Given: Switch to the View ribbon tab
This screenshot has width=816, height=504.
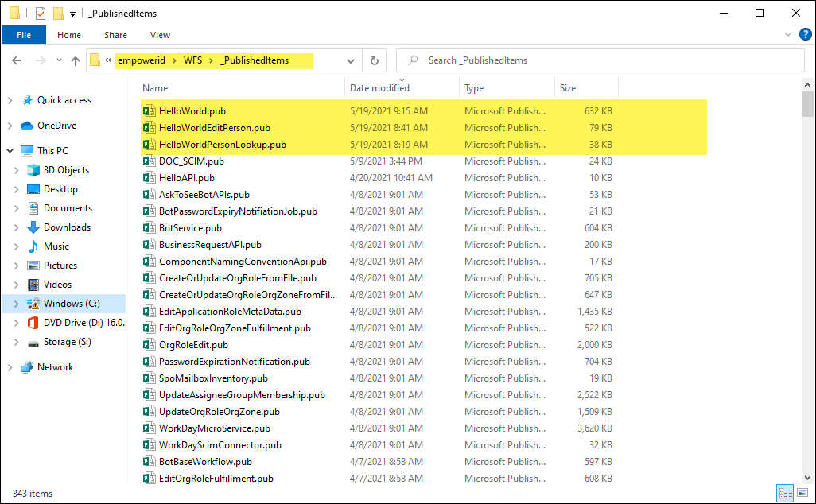Looking at the screenshot, I should pos(160,35).
